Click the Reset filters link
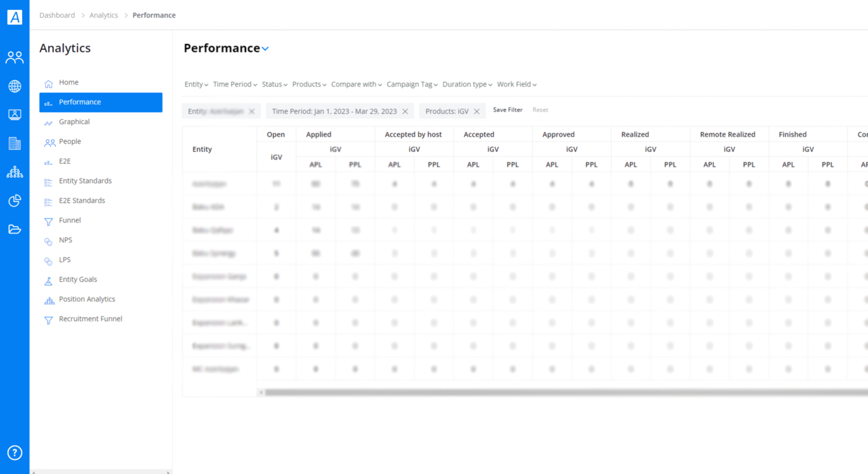 [x=540, y=110]
